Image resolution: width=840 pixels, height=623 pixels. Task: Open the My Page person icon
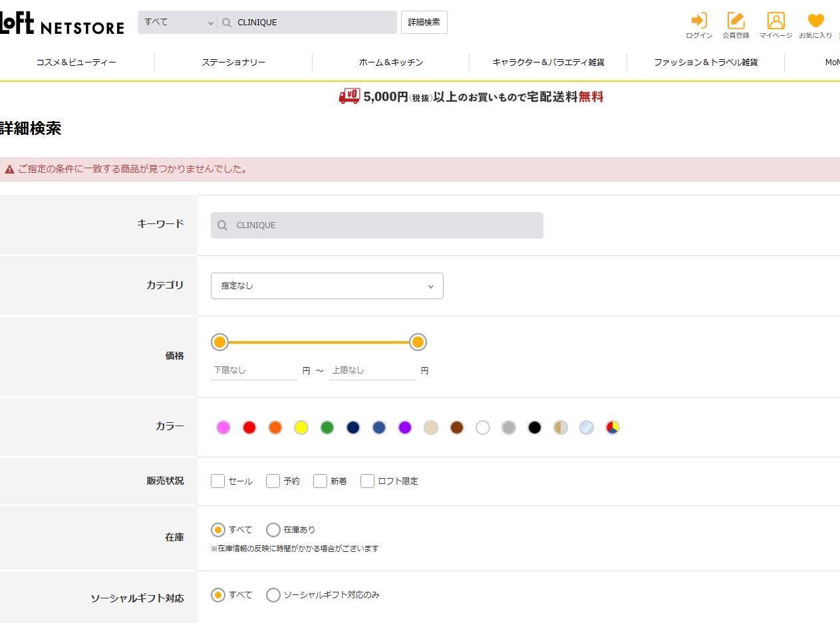tap(775, 21)
